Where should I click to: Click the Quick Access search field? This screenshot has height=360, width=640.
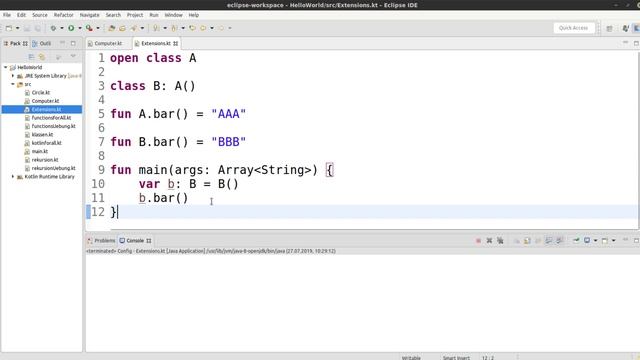coord(573,28)
